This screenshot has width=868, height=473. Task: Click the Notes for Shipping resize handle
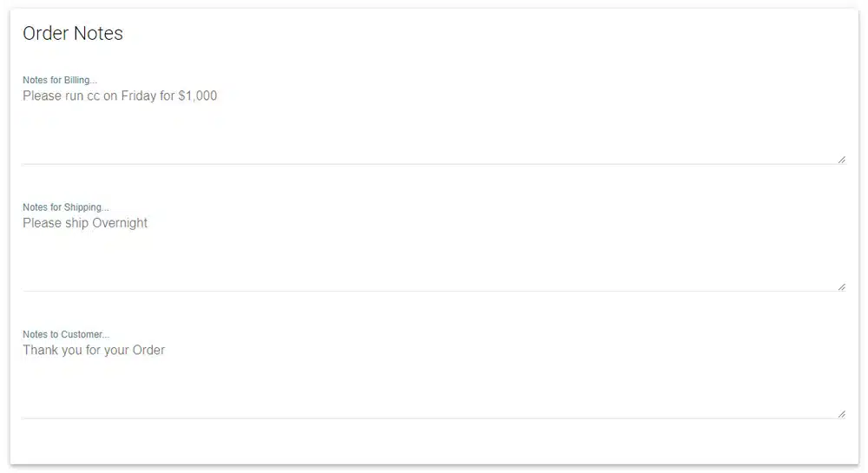click(x=841, y=286)
